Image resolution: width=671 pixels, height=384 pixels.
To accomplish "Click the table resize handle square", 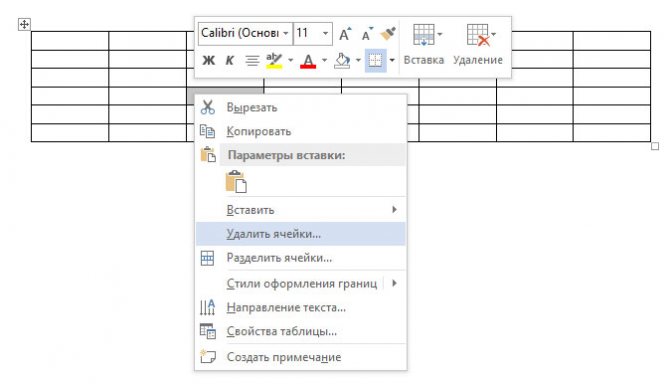I will [x=655, y=146].
